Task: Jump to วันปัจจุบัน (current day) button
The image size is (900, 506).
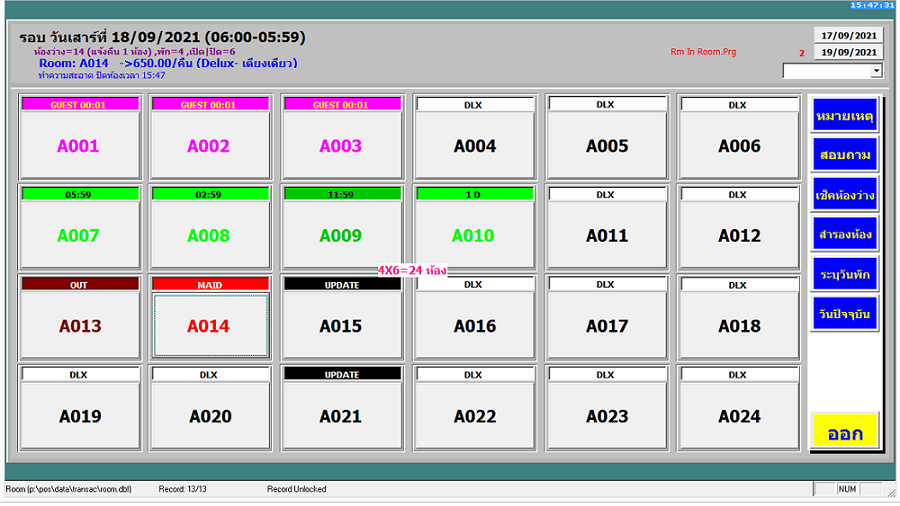Action: coord(844,314)
